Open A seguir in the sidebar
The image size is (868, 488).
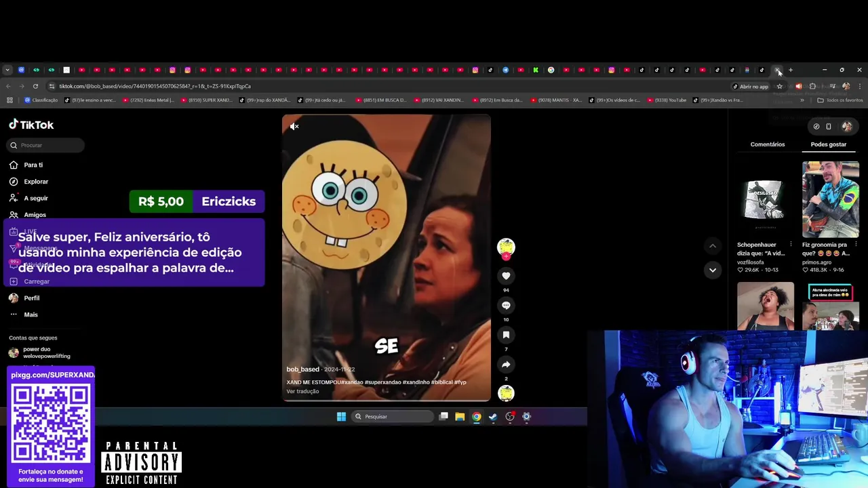coord(28,198)
